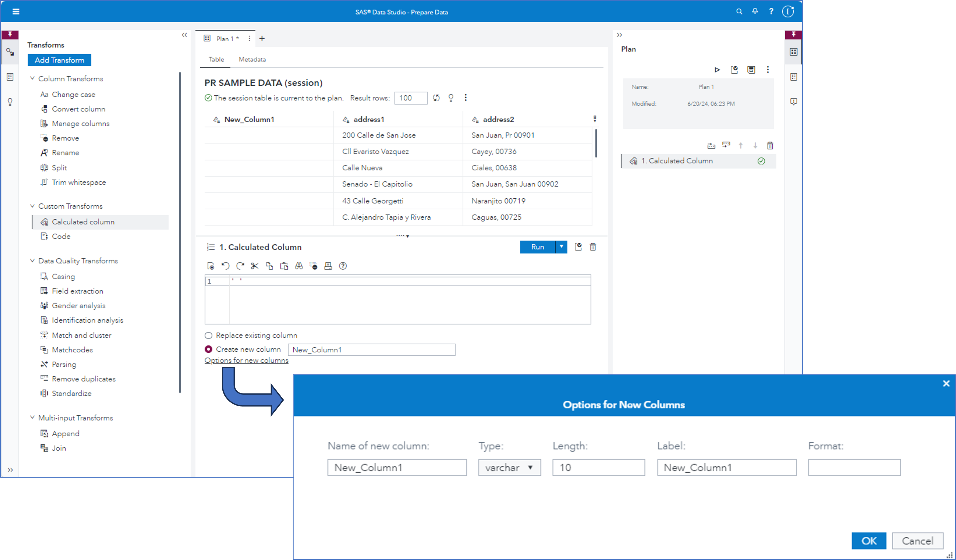The width and height of the screenshot is (956, 560).
Task: Click the trash icon beside Run button
Action: [592, 247]
